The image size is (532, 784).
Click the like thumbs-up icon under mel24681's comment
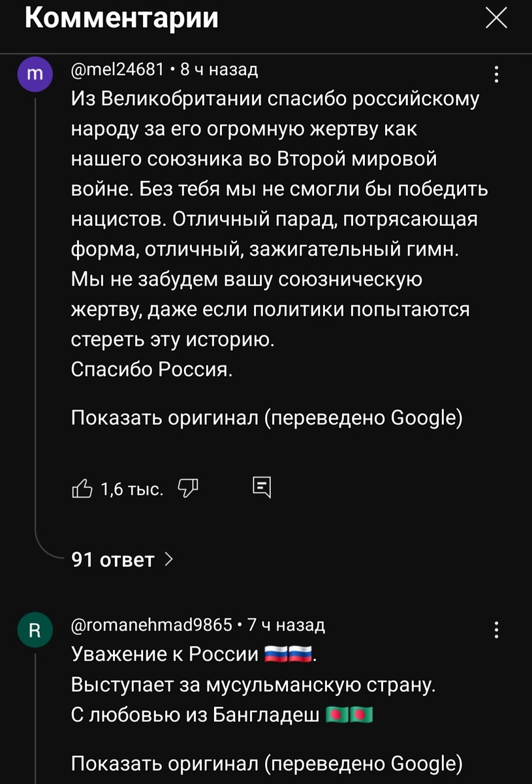click(83, 487)
